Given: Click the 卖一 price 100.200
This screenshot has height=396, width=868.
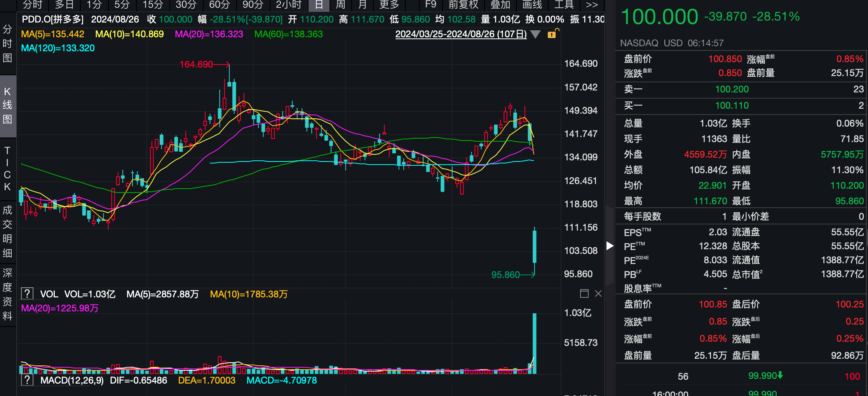Looking at the screenshot, I should 732,89.
